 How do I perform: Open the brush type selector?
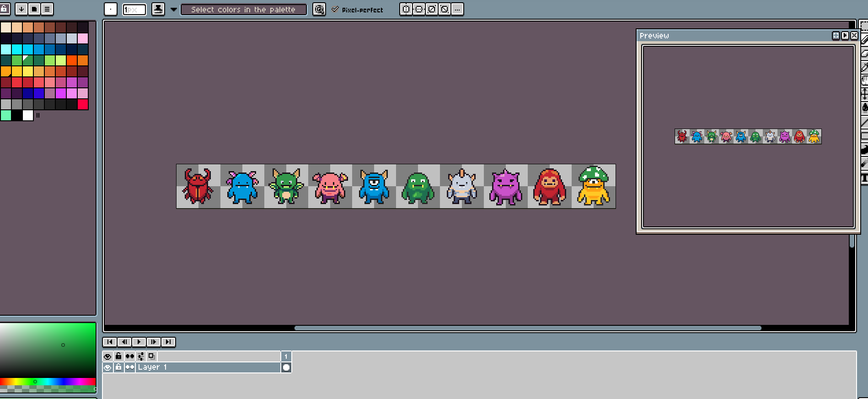[x=111, y=9]
